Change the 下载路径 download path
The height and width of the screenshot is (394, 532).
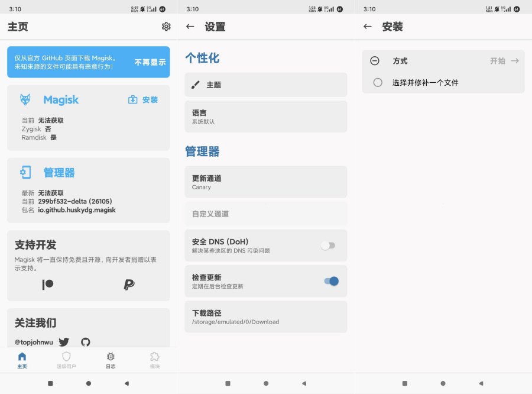(266, 317)
